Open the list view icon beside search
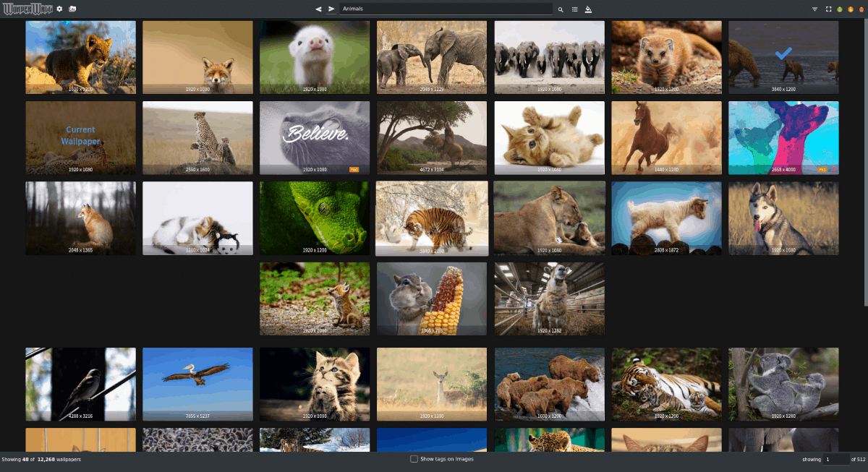Screen dimensions: 868x472 575,9
